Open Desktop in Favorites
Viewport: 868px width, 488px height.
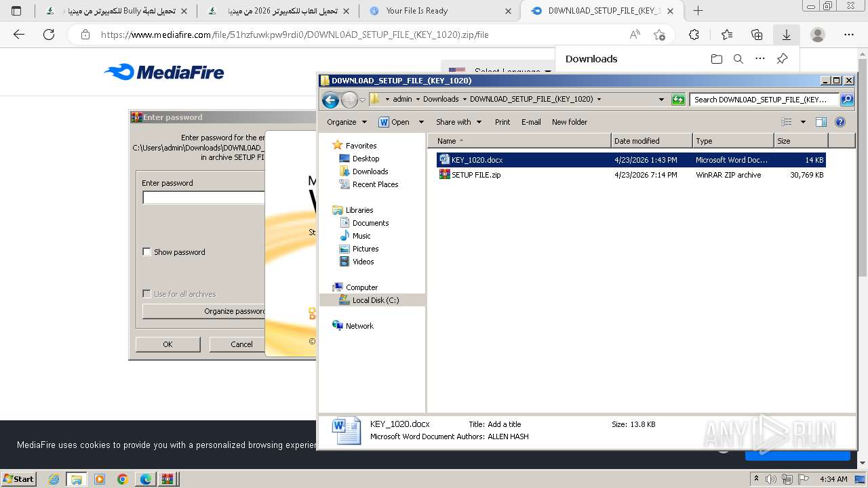[366, 159]
